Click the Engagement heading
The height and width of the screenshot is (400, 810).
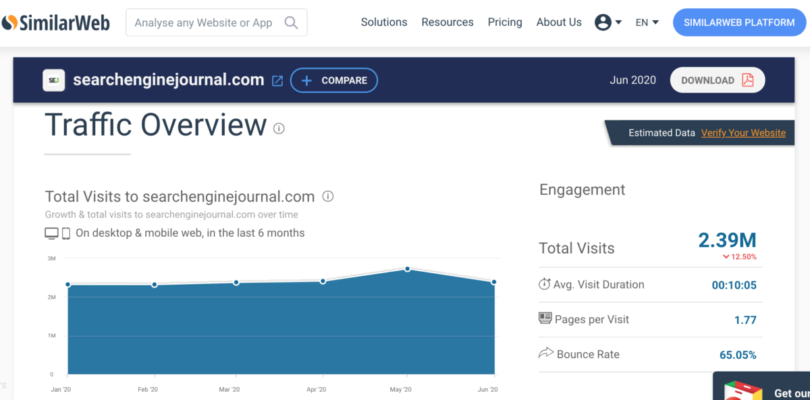click(582, 190)
